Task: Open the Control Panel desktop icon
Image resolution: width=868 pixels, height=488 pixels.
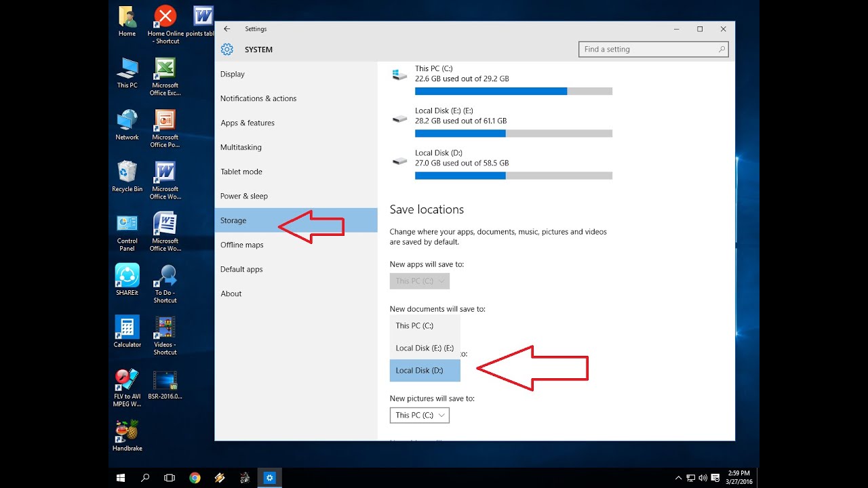Action: click(x=127, y=232)
